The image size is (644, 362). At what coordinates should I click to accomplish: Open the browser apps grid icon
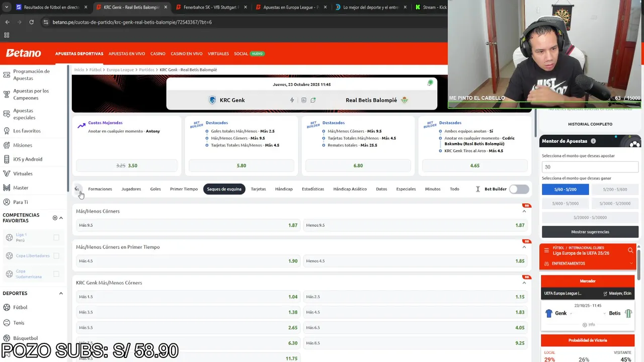(x=7, y=35)
